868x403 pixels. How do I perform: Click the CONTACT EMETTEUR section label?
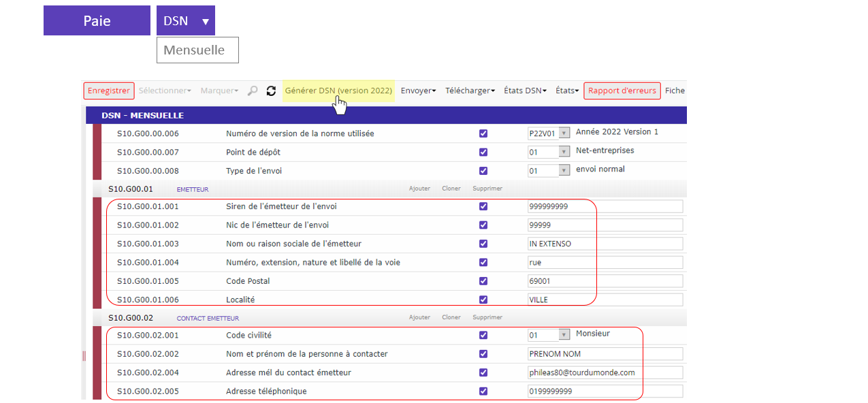tap(208, 318)
